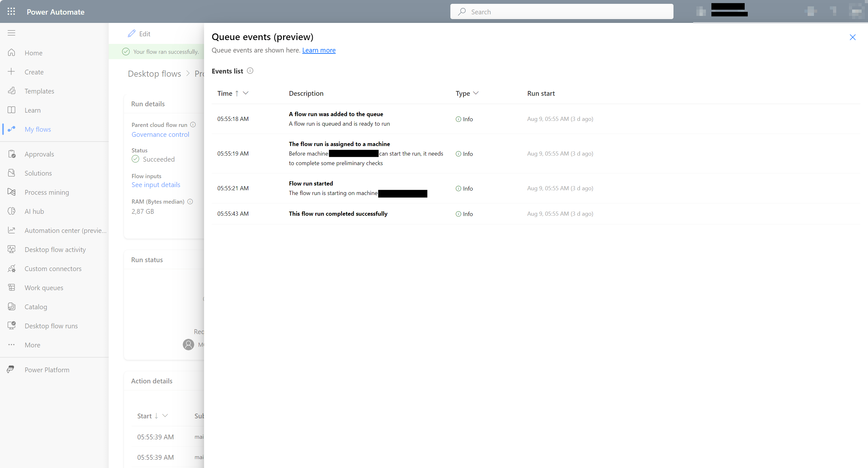This screenshot has height=468, width=868.
Task: Expand Time column sort options
Action: coord(245,93)
